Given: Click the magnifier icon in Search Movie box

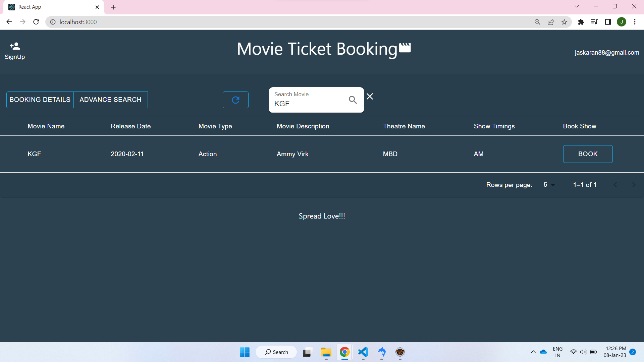Looking at the screenshot, I should 352,100.
